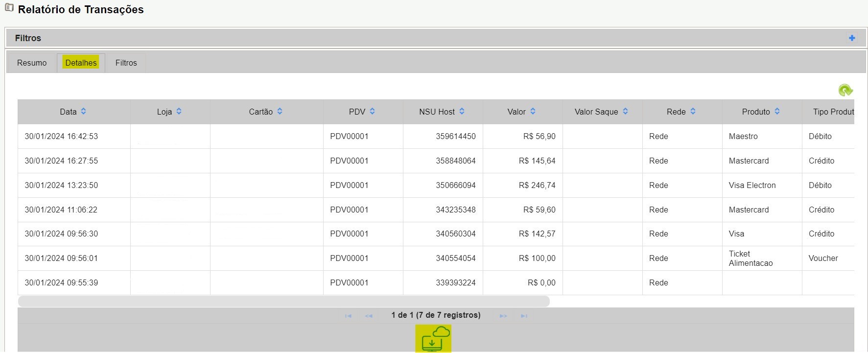Viewport: 868px width, 353px height.
Task: Click the green refresh arrow icon
Action: click(845, 90)
